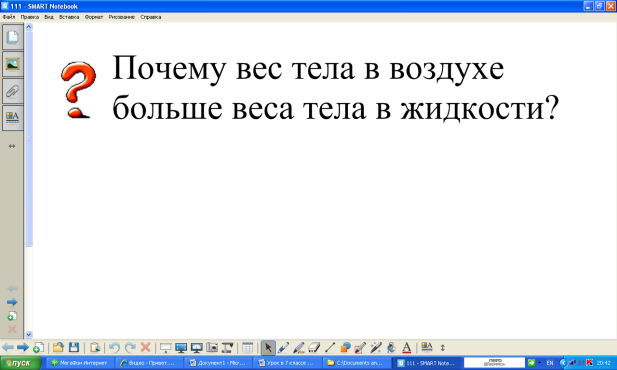Open the Файл menu
The height and width of the screenshot is (370, 617).
click(x=9, y=17)
